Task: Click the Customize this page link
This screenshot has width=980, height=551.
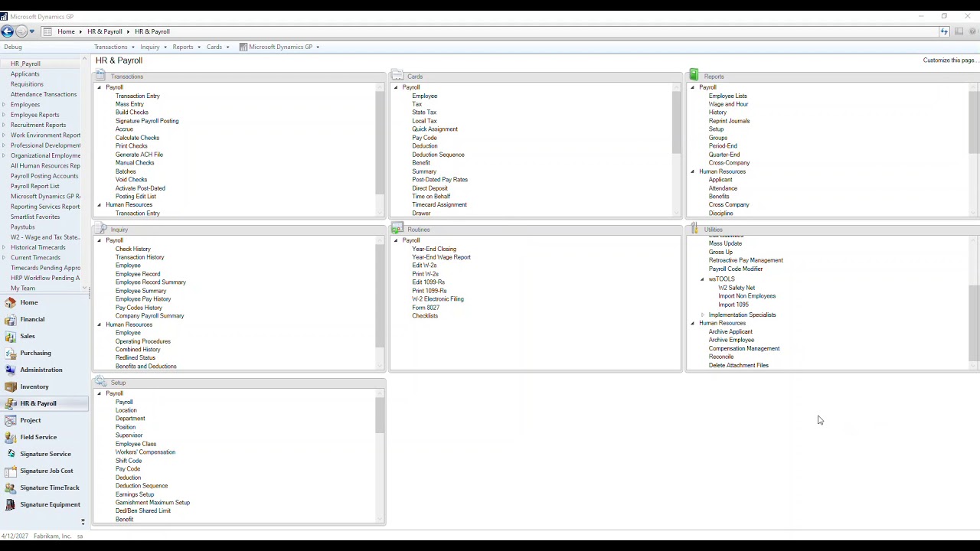Action: [949, 60]
